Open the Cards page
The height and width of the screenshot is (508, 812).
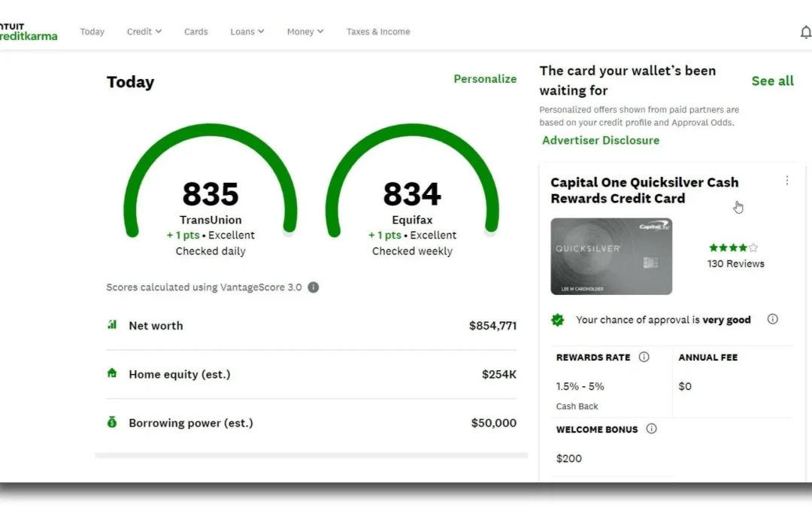(x=195, y=32)
